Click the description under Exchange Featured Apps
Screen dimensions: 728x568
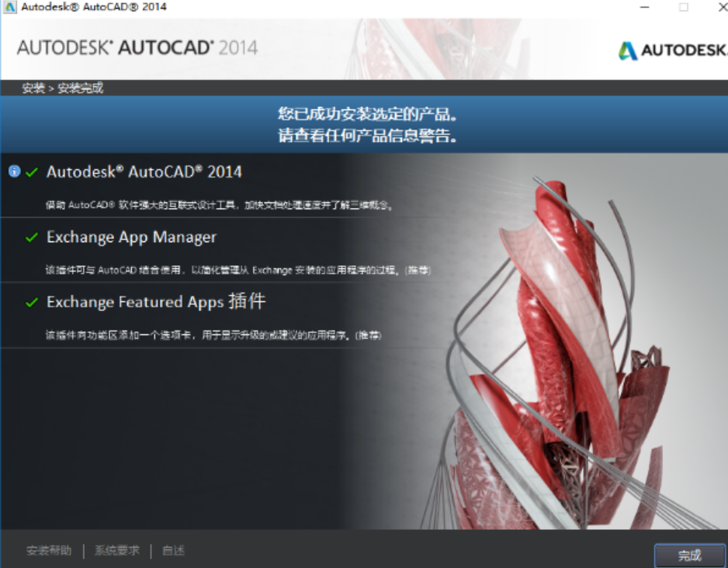213,335
